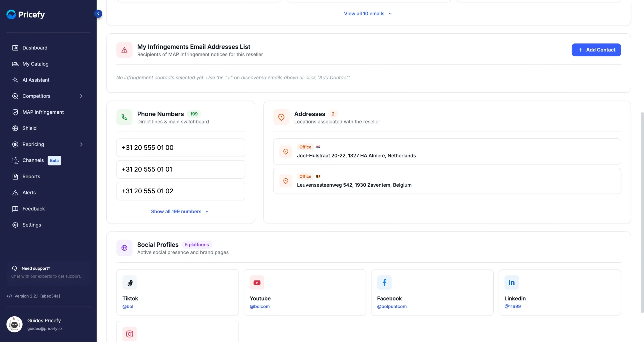Click the MAP Infringement shield-check icon

point(15,112)
